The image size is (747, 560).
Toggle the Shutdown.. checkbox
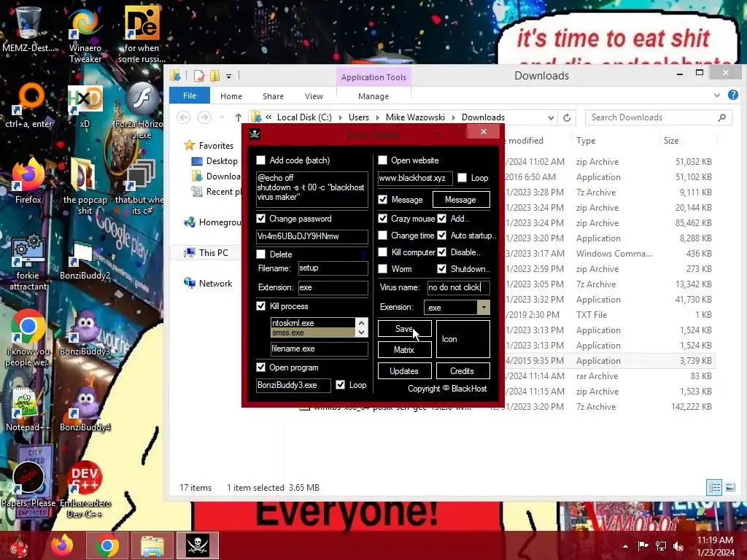tap(441, 268)
